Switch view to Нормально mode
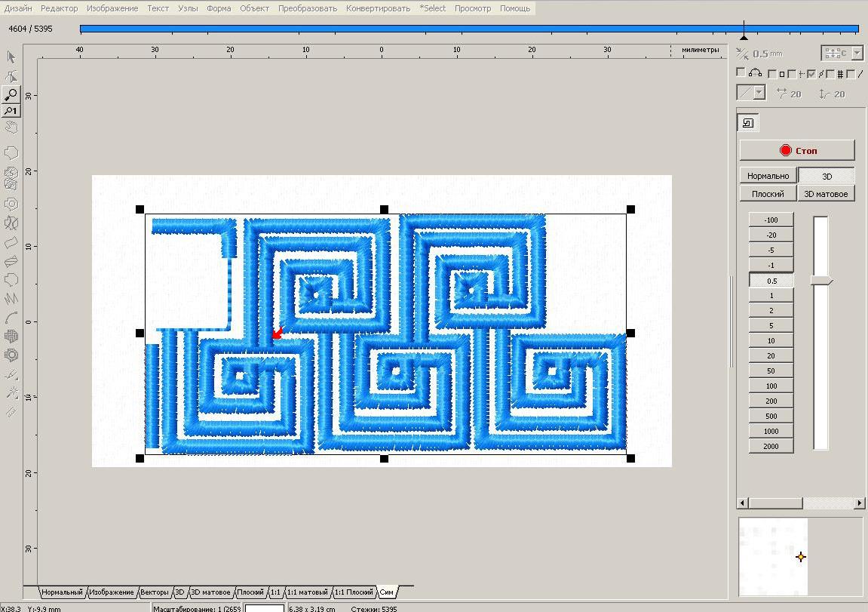868x612 pixels. [768, 176]
